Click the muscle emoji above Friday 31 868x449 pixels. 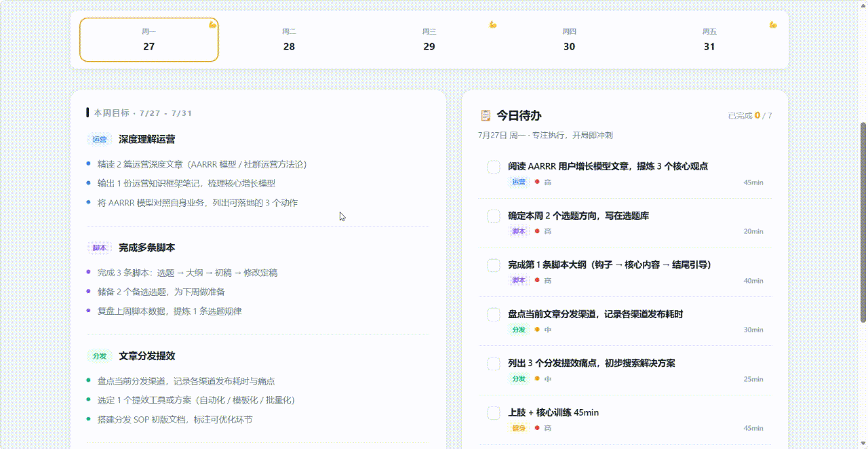click(x=773, y=24)
